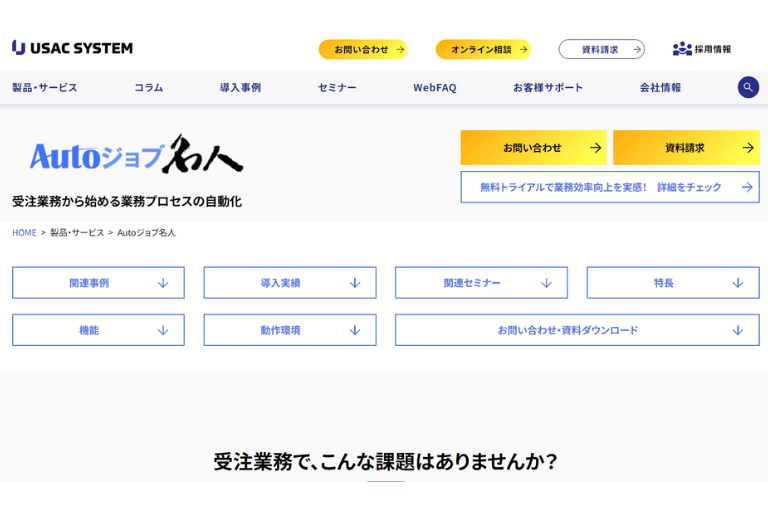768x512 pixels.
Task: Open the セミナー menu item
Action: [x=337, y=88]
